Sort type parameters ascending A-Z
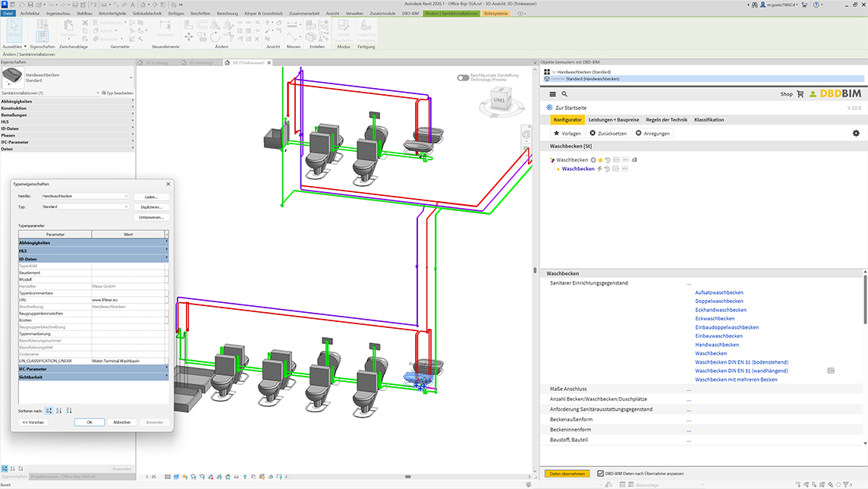 click(59, 410)
